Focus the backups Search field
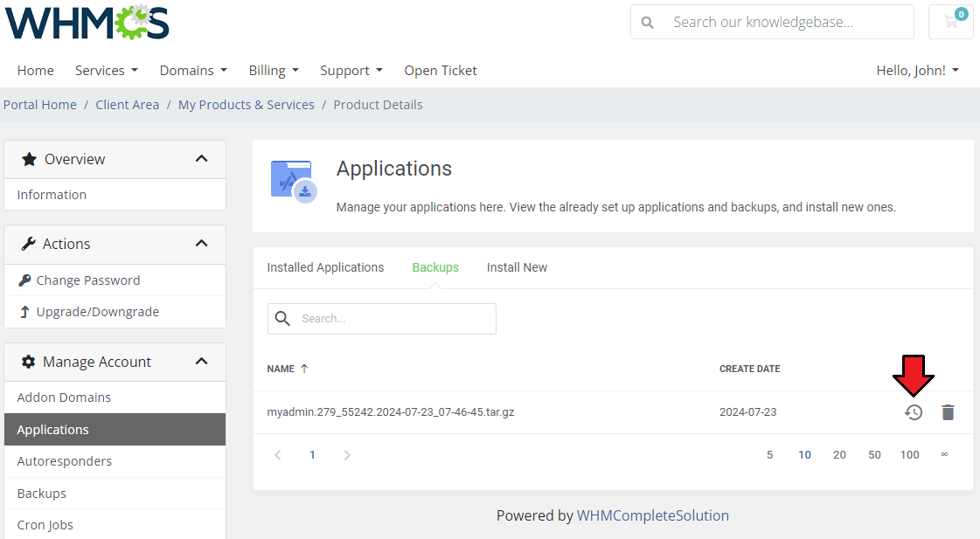This screenshot has width=980, height=539. 382,319
